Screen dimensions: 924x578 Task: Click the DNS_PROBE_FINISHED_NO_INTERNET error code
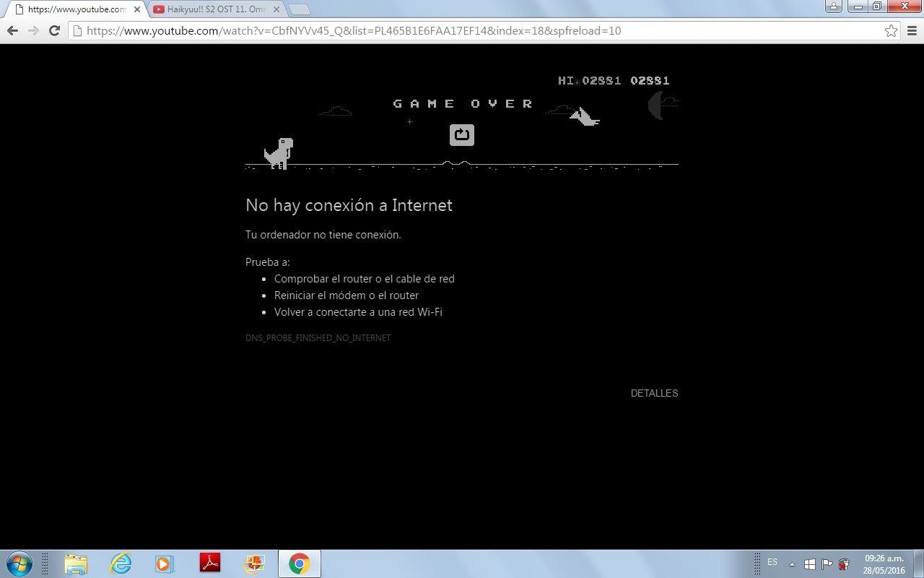[318, 337]
